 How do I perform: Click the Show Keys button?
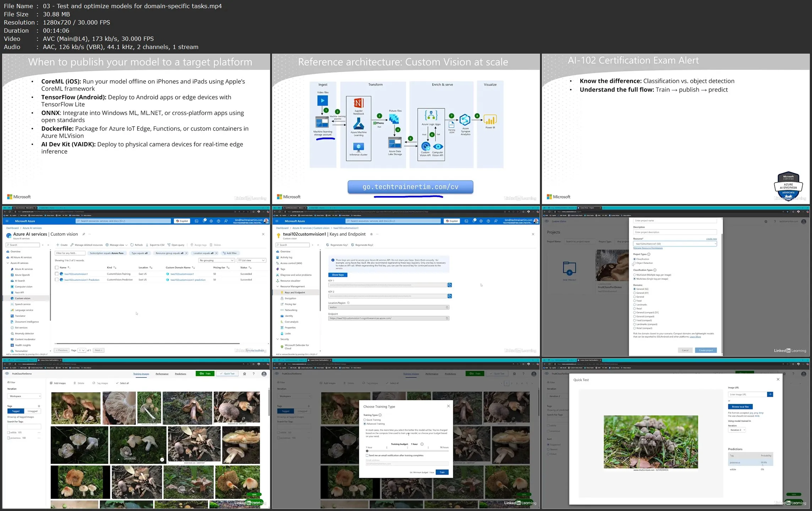(338, 275)
